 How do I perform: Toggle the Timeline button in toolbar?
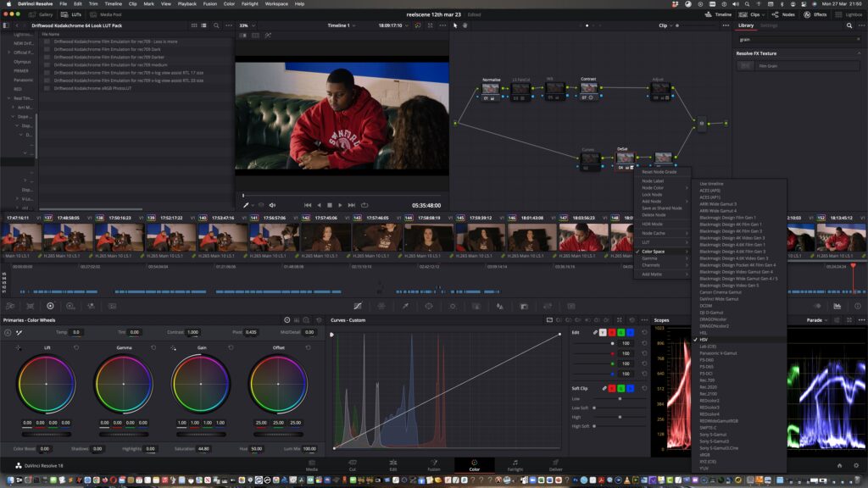(718, 14)
